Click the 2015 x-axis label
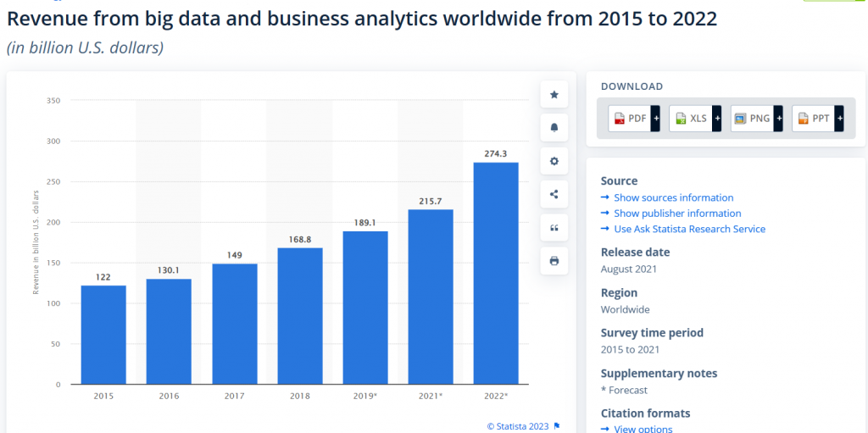Image resolution: width=868 pixels, height=433 pixels. point(103,397)
